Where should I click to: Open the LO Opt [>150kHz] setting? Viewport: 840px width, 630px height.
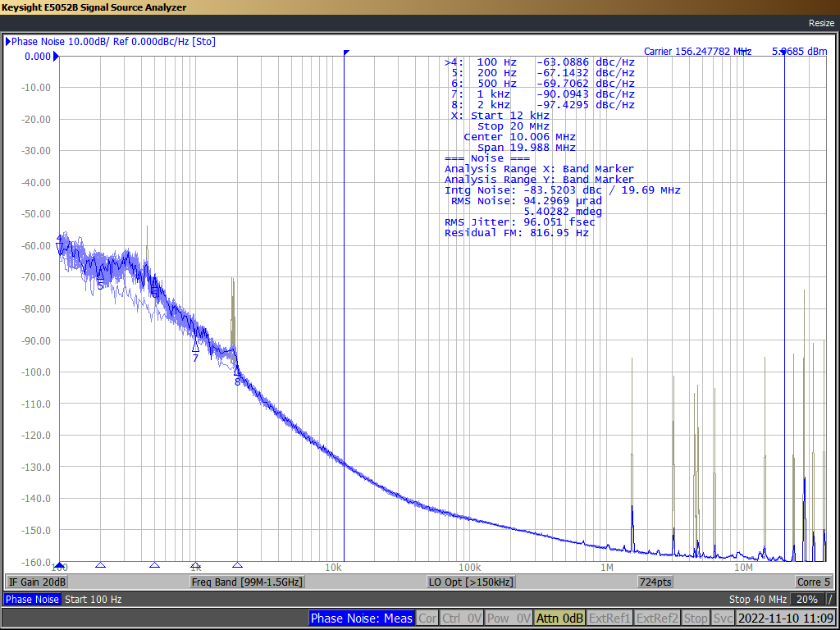pyautogui.click(x=471, y=582)
